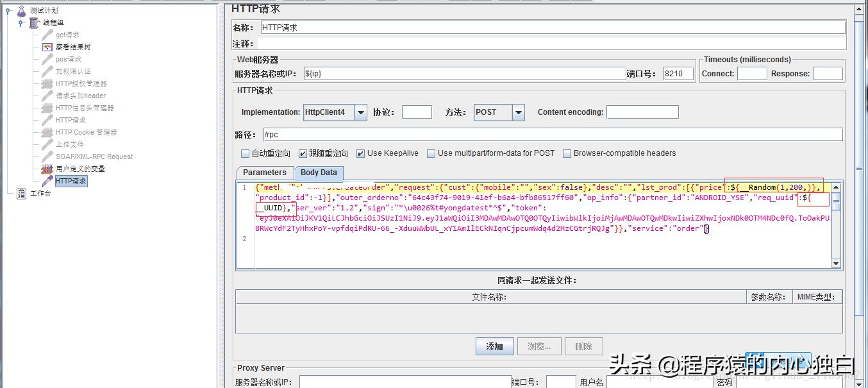Click the 用户定义的变量 variables icon
The width and height of the screenshot is (868, 388).
click(x=46, y=168)
